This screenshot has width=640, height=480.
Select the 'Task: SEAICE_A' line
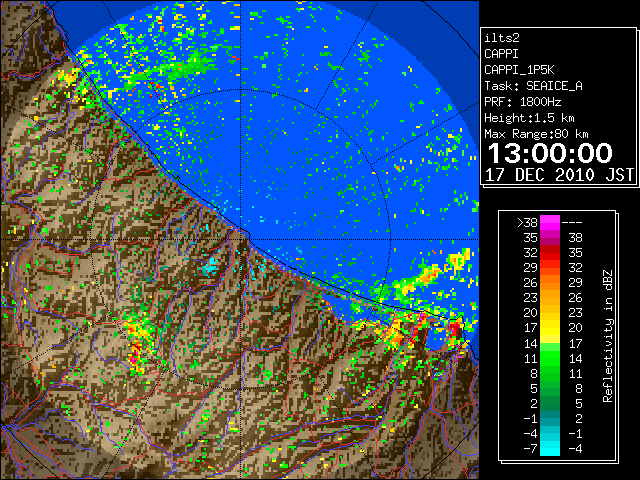coord(533,86)
